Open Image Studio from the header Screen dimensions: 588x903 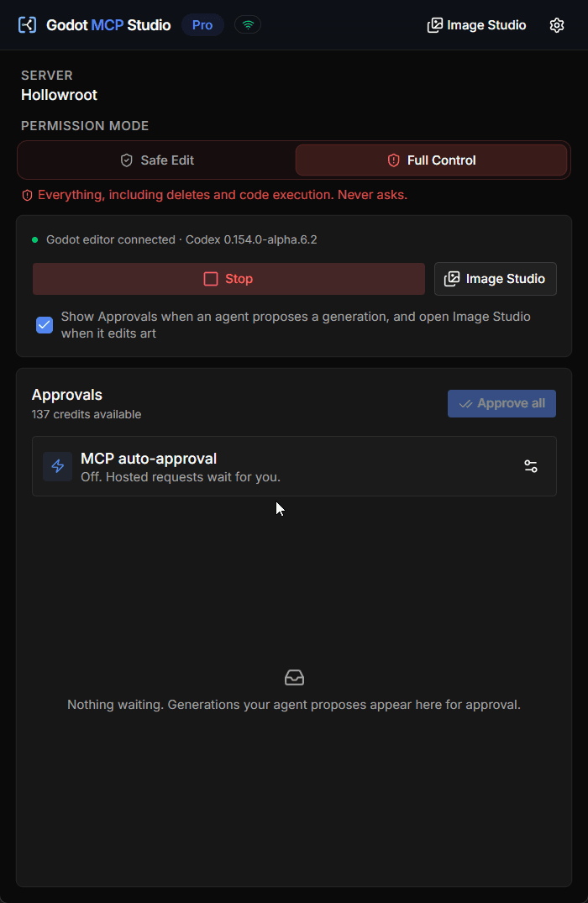476,24
